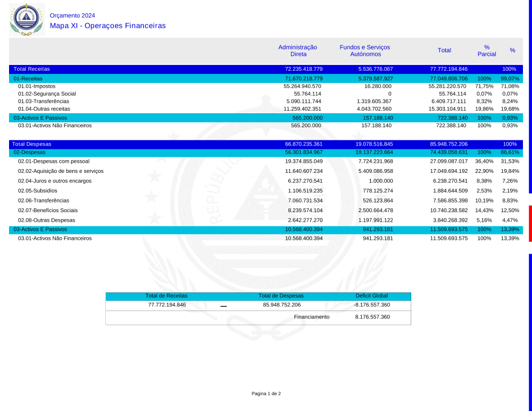Click the "Pagina 1 de 2" footer text
The width and height of the screenshot is (532, 411).
coord(266,393)
